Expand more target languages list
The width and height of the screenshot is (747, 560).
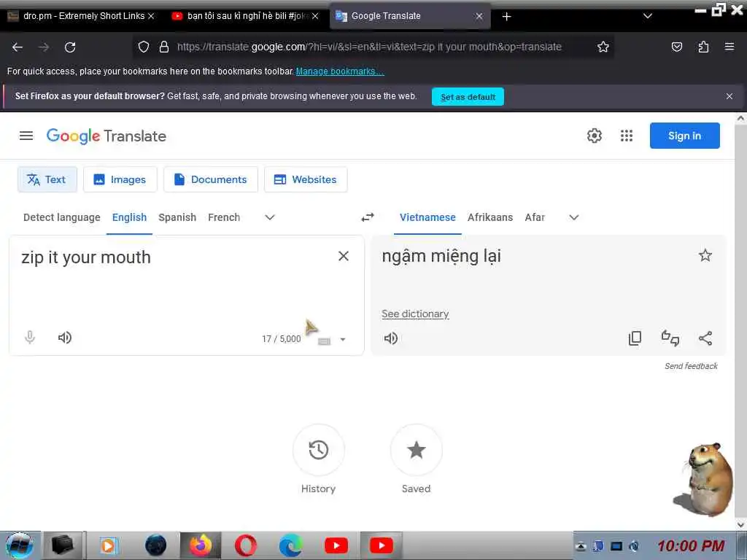(x=574, y=217)
